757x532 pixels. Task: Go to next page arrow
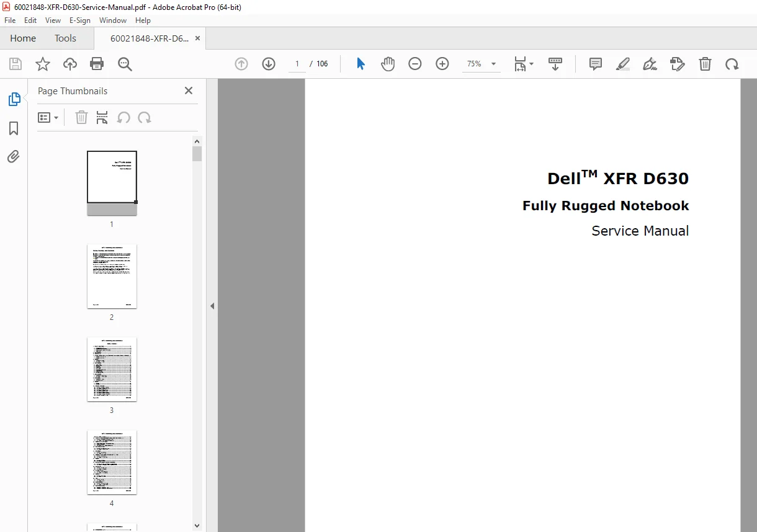point(269,64)
